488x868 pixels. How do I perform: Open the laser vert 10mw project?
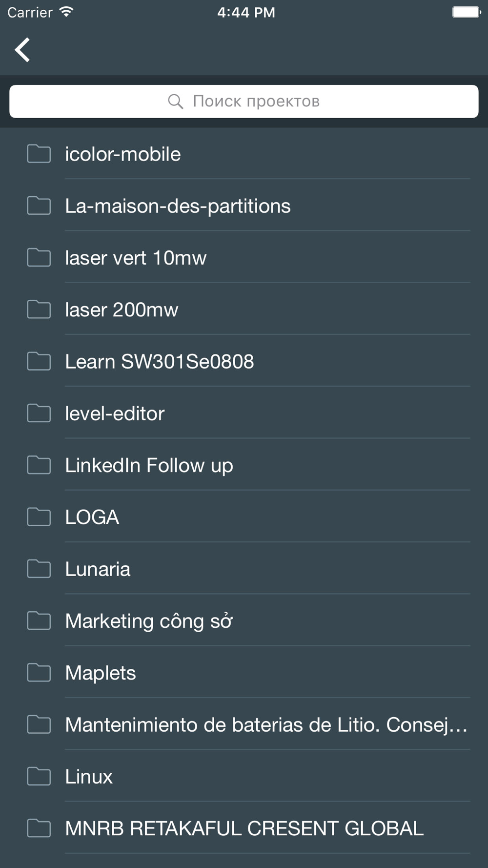click(x=136, y=258)
